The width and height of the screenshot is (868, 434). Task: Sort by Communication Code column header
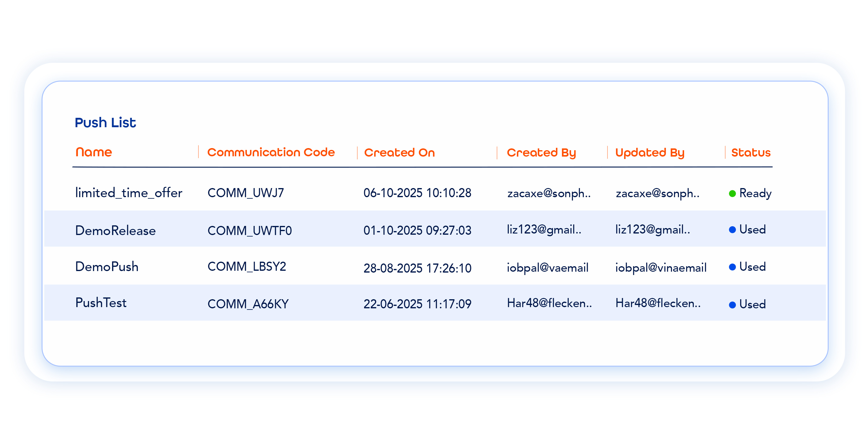271,152
